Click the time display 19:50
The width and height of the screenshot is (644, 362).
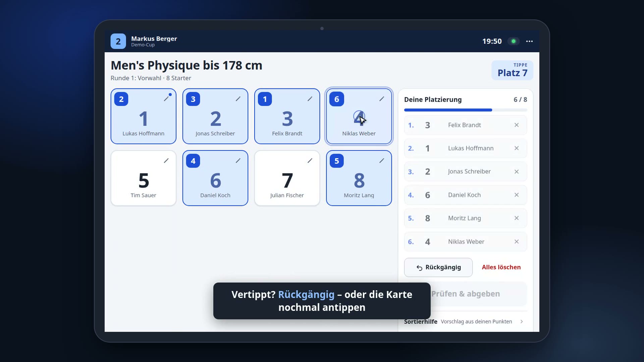coord(492,41)
